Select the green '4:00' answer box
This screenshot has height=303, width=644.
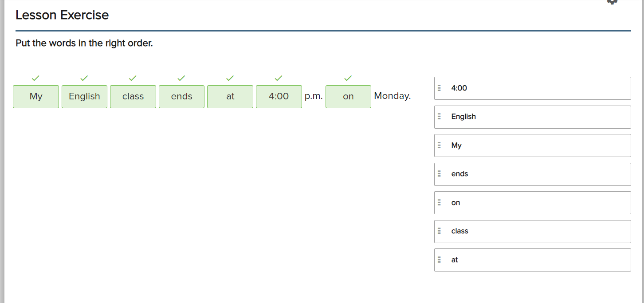click(x=279, y=96)
